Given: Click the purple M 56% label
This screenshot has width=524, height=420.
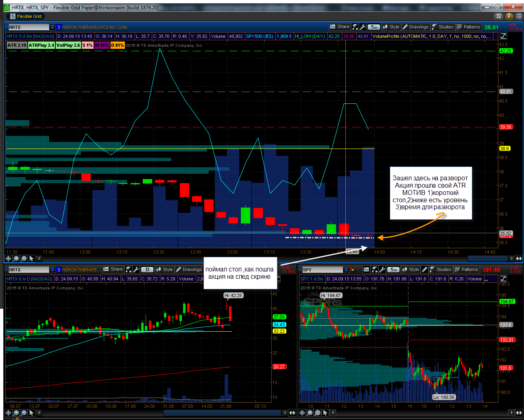Looking at the screenshot, I should pyautogui.click(x=102, y=45).
